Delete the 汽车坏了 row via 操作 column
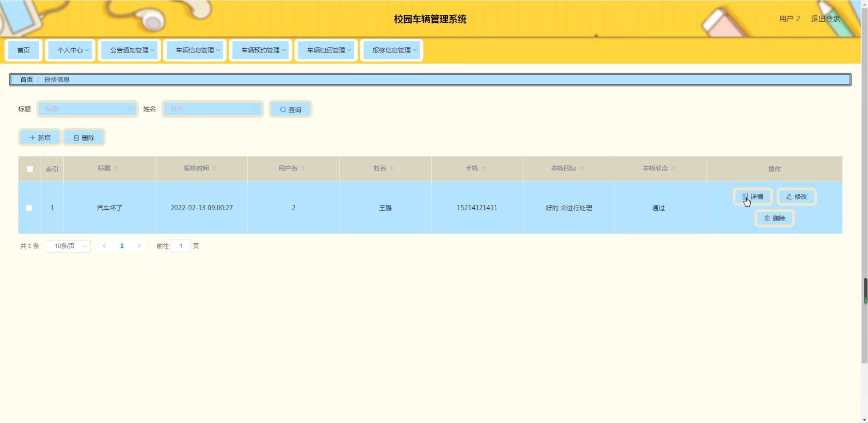 point(774,218)
